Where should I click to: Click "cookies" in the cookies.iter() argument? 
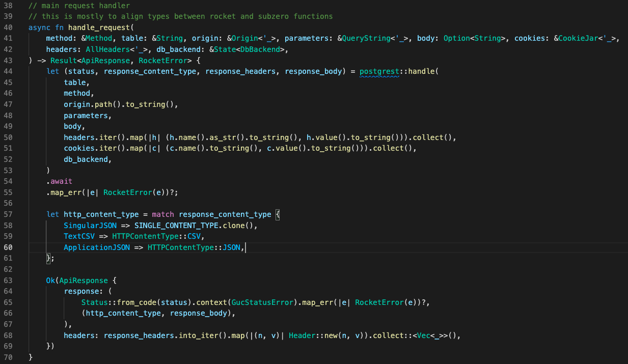click(79, 148)
